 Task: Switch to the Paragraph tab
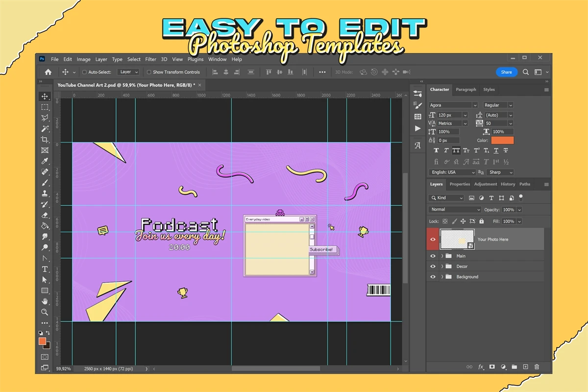[x=465, y=90]
